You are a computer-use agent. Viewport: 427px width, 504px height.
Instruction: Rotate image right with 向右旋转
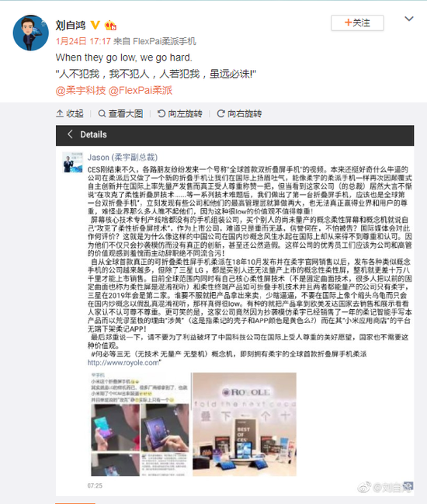(x=239, y=113)
